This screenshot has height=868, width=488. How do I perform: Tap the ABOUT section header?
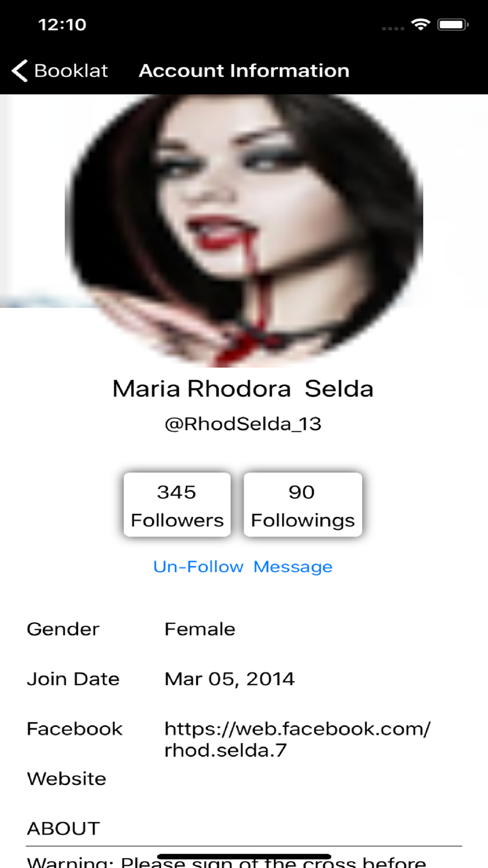pyautogui.click(x=63, y=829)
